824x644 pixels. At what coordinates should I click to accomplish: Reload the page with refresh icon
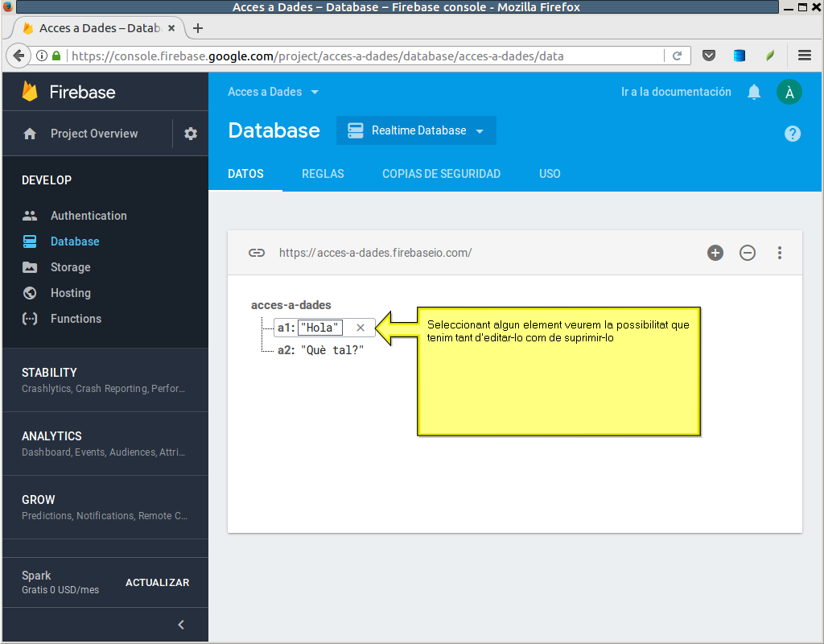[x=678, y=56]
